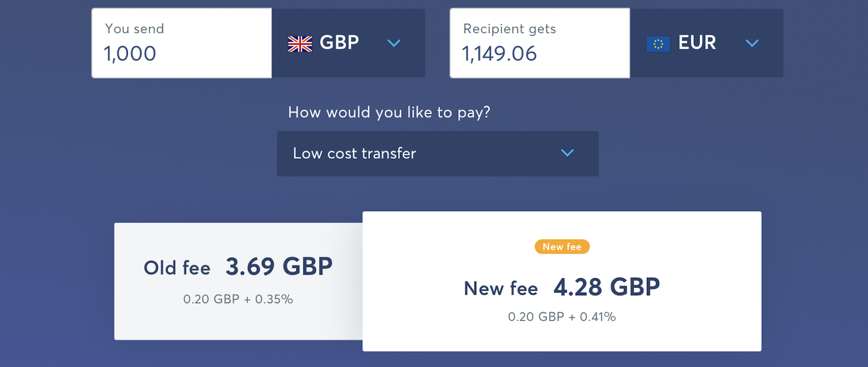Select the GBP currency label
Image resolution: width=868 pixels, height=367 pixels.
339,42
